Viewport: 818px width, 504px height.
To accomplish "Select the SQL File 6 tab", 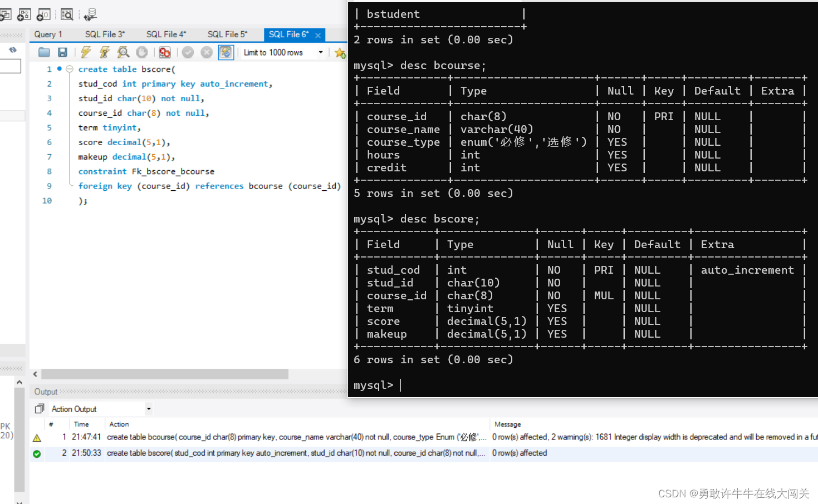I will pyautogui.click(x=288, y=34).
